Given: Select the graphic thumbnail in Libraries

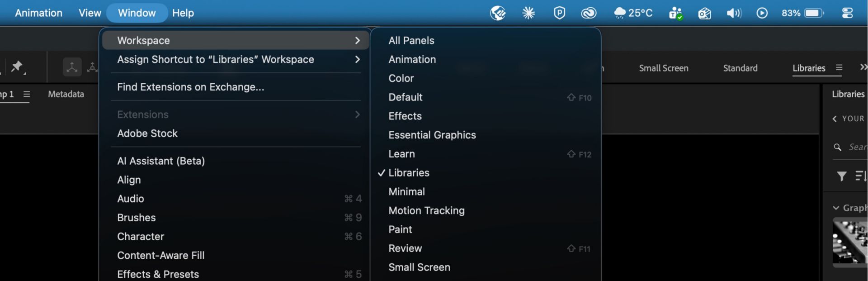Looking at the screenshot, I should pos(850,242).
